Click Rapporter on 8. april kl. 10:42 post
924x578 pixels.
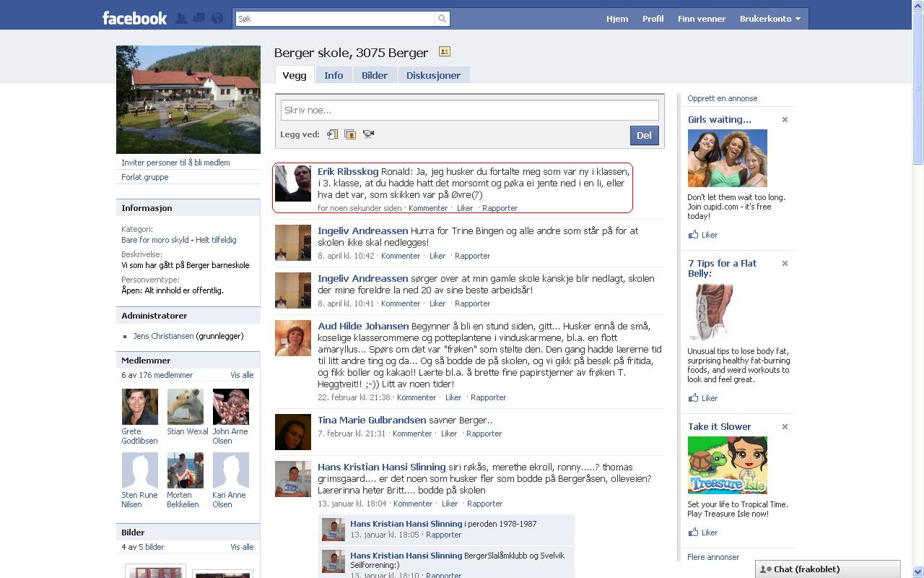473,256
